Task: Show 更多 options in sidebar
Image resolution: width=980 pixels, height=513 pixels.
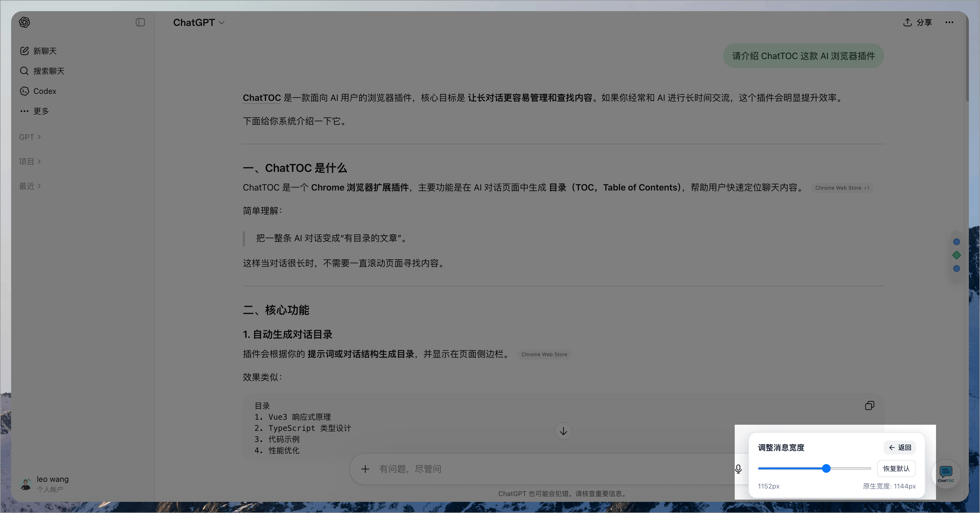Action: [34, 111]
